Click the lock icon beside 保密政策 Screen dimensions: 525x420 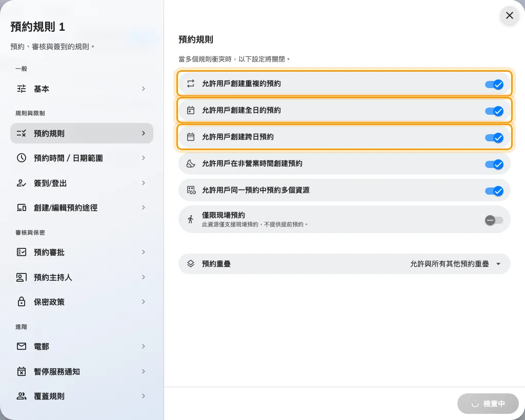(22, 302)
